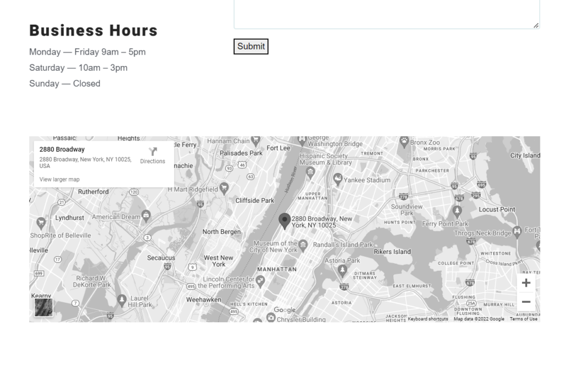
Task: Click the Weehawken map label
Action: 204,299
